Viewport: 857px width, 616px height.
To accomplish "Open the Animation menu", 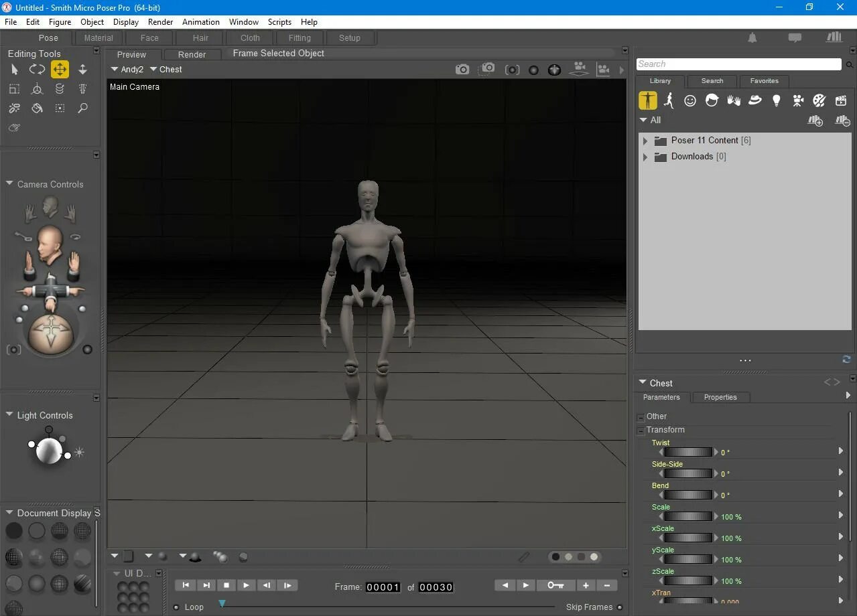I will pos(200,21).
